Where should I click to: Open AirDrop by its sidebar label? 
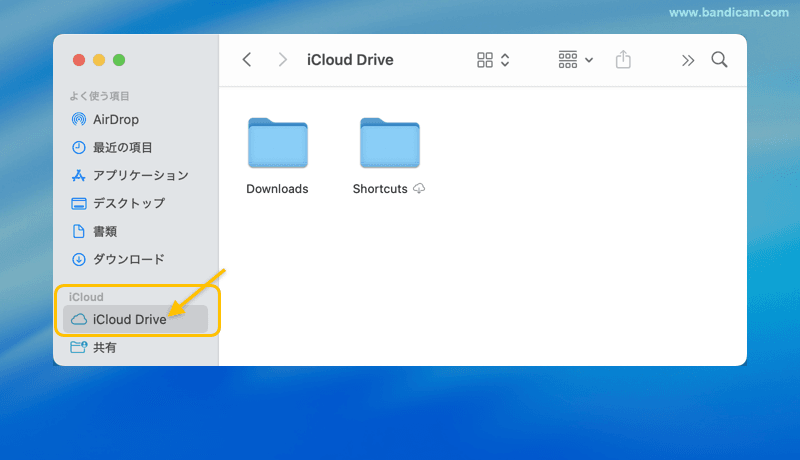[x=116, y=119]
